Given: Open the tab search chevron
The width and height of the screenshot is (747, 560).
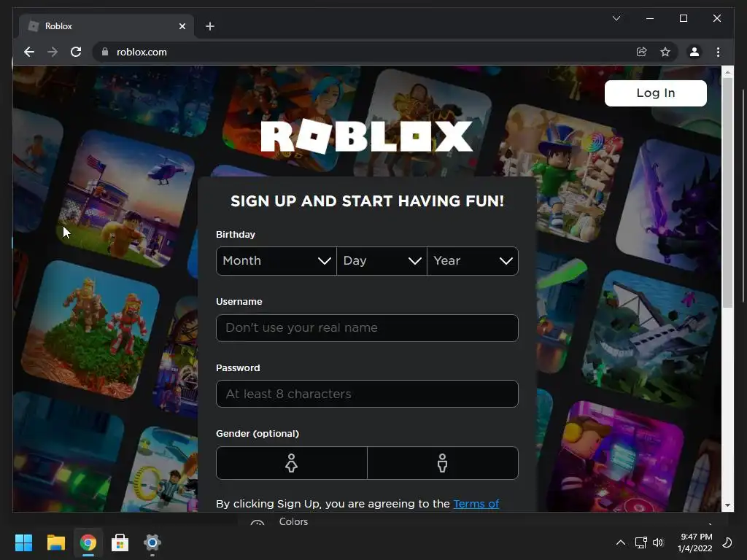Looking at the screenshot, I should (616, 18).
